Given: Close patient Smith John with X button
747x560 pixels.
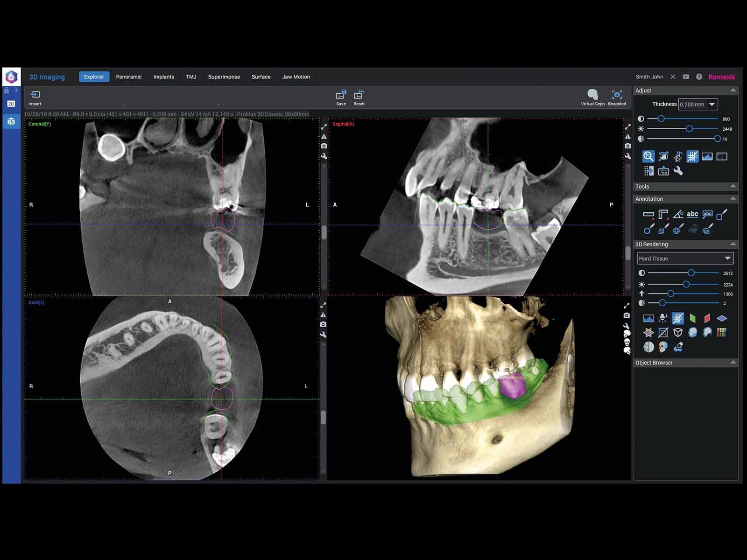Looking at the screenshot, I should (x=673, y=77).
